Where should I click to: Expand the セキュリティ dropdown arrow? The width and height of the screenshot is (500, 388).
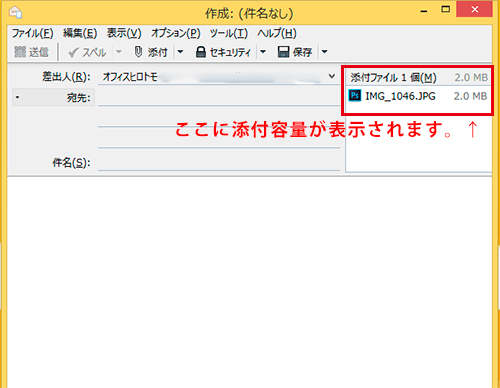click(x=263, y=52)
